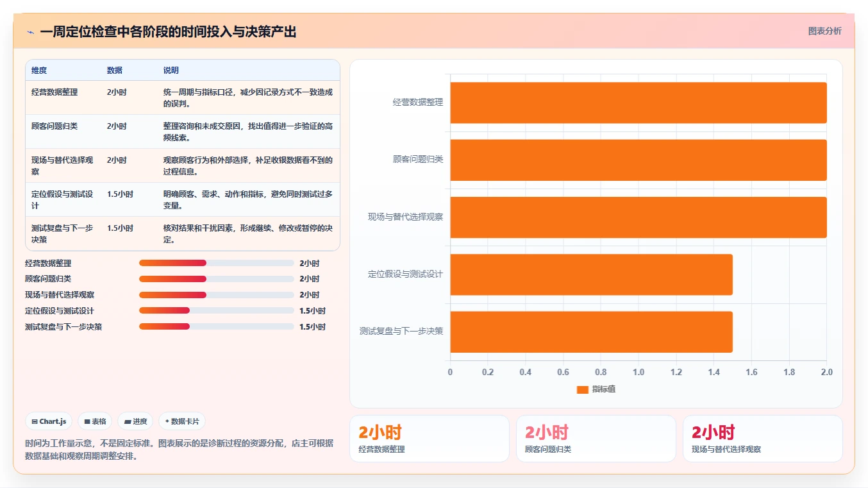Click the orange legend swatch for 指标值
This screenshot has height=488, width=868.
(x=582, y=389)
